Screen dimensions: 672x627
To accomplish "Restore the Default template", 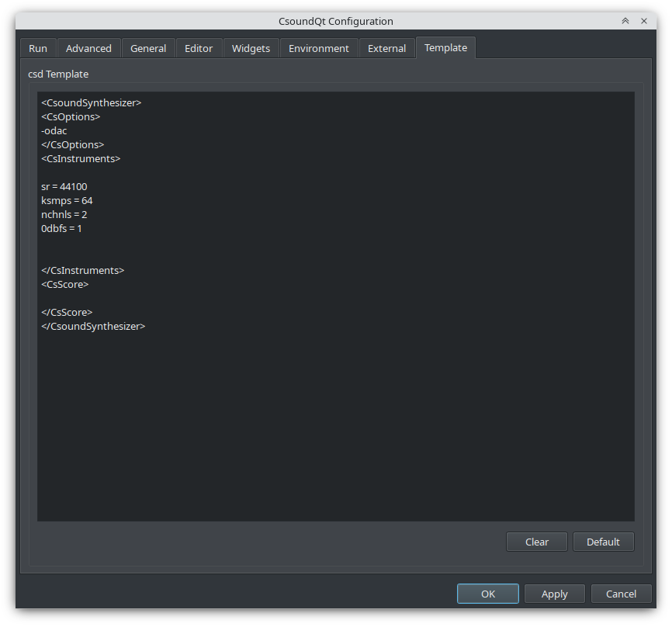I will pos(604,542).
